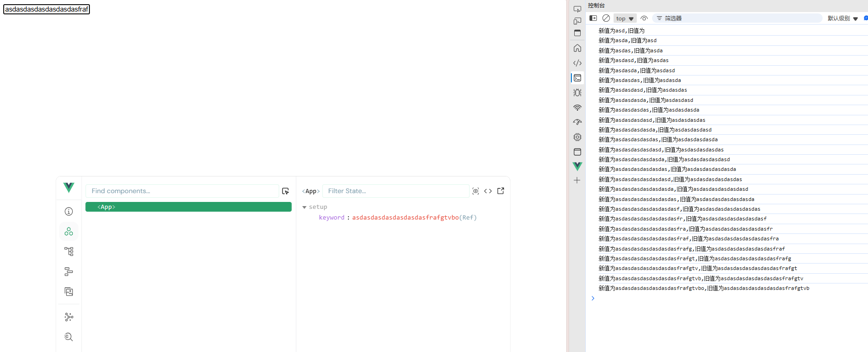Open the Application tool in DevTools sidebar

577,152
